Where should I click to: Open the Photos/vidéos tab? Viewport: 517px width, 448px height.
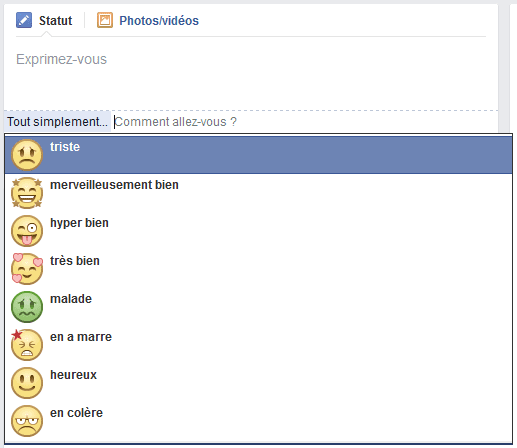(x=148, y=21)
